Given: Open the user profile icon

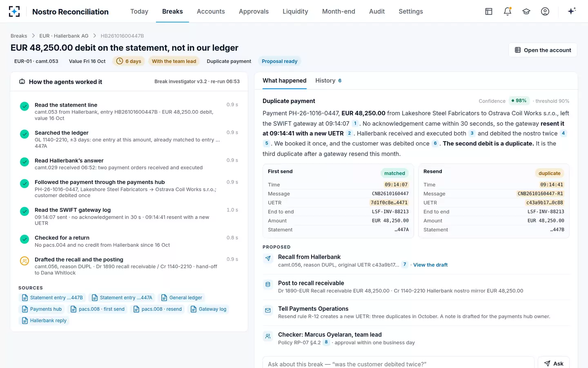Looking at the screenshot, I should [545, 11].
